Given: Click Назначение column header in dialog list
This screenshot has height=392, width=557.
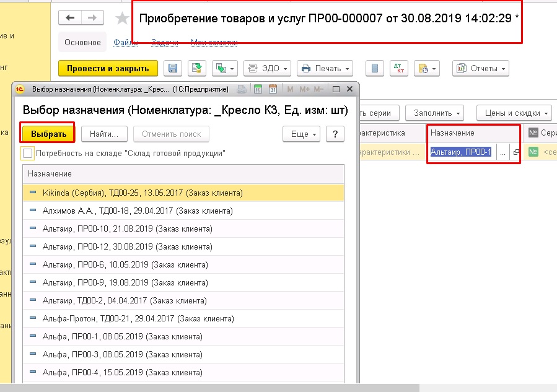Looking at the screenshot, I should coord(183,173).
